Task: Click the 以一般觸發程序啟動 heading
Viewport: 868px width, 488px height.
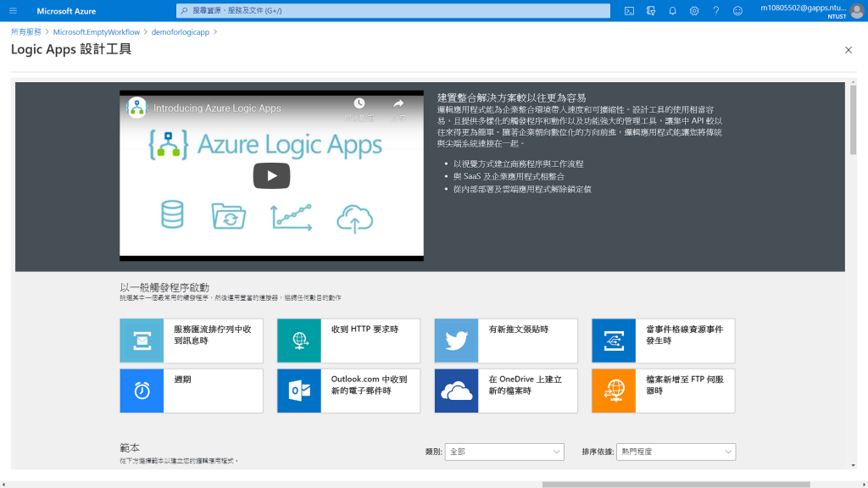Action: [x=164, y=287]
